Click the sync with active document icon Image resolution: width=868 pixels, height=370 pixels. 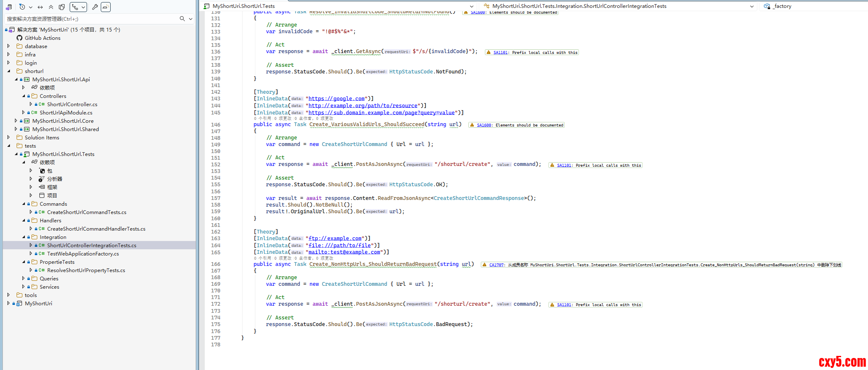(40, 7)
